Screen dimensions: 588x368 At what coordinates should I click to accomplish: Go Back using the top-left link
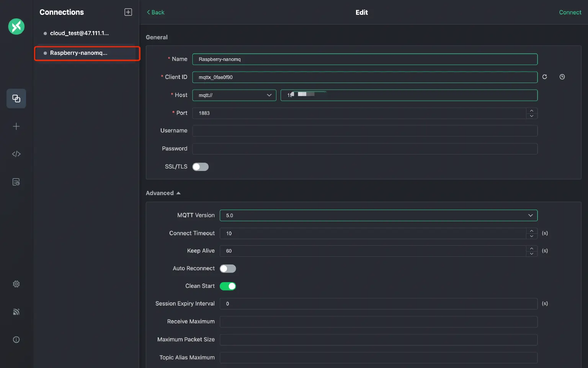coord(155,12)
